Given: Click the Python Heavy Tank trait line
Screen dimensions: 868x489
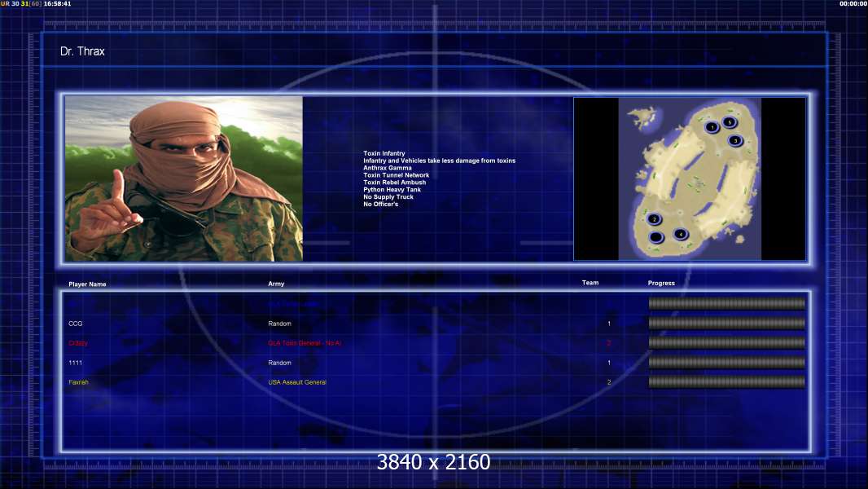Looking at the screenshot, I should 392,189.
